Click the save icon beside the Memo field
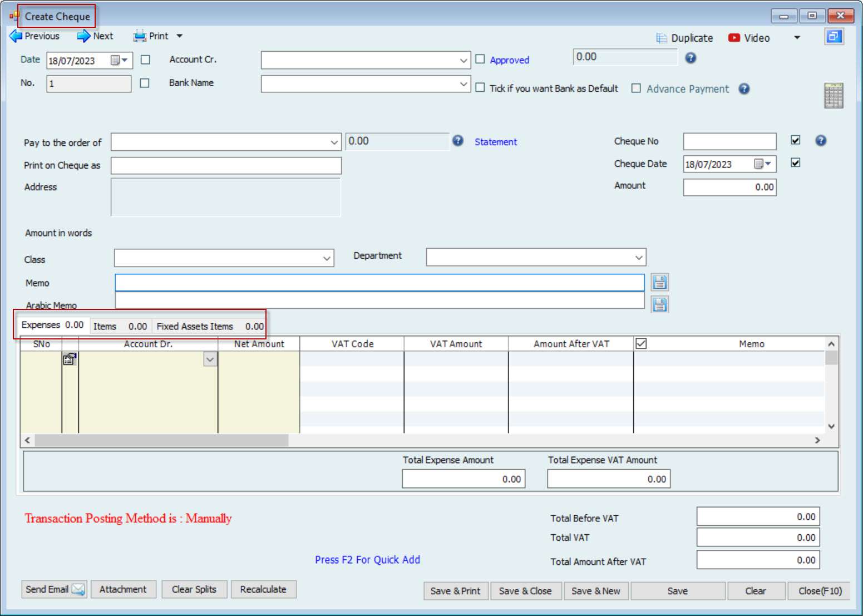The height and width of the screenshot is (616, 863). click(x=659, y=283)
